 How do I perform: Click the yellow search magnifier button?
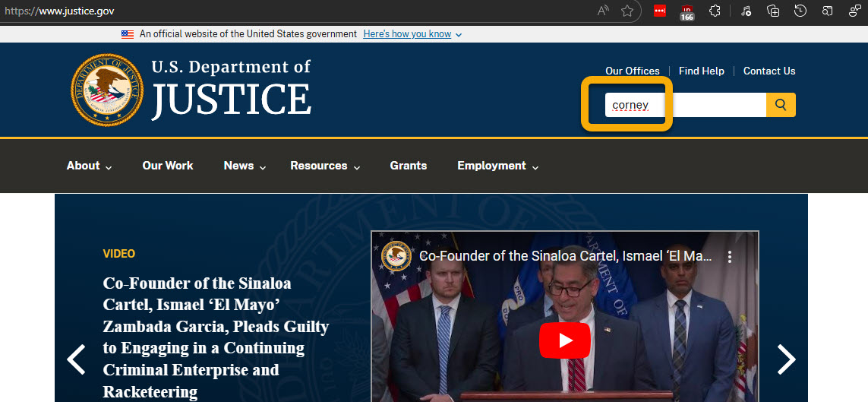tap(781, 105)
